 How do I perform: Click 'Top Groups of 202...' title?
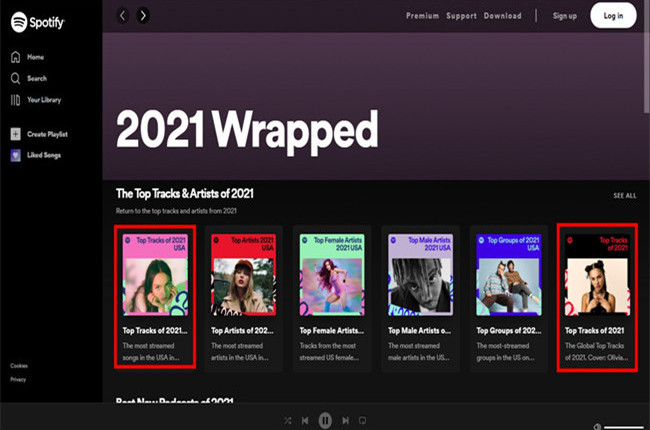point(509,330)
